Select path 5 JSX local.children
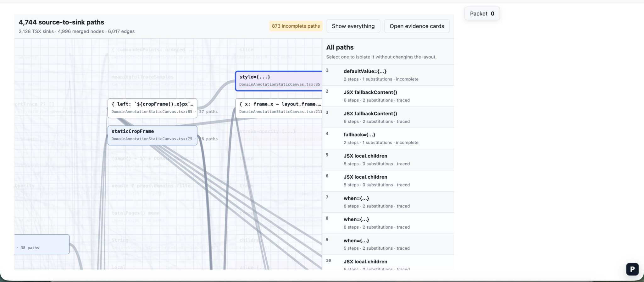This screenshot has width=644, height=282. (x=388, y=160)
